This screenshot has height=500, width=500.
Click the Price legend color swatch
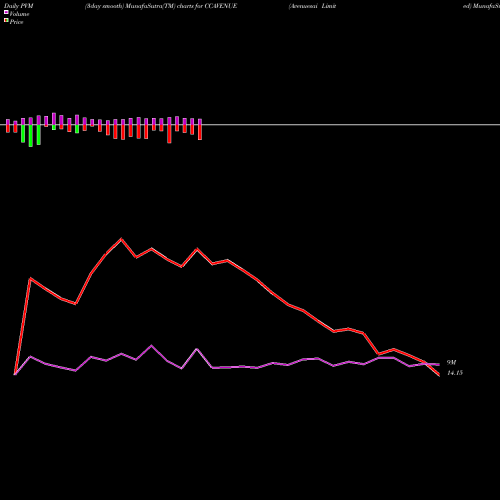pyautogui.click(x=6, y=21)
